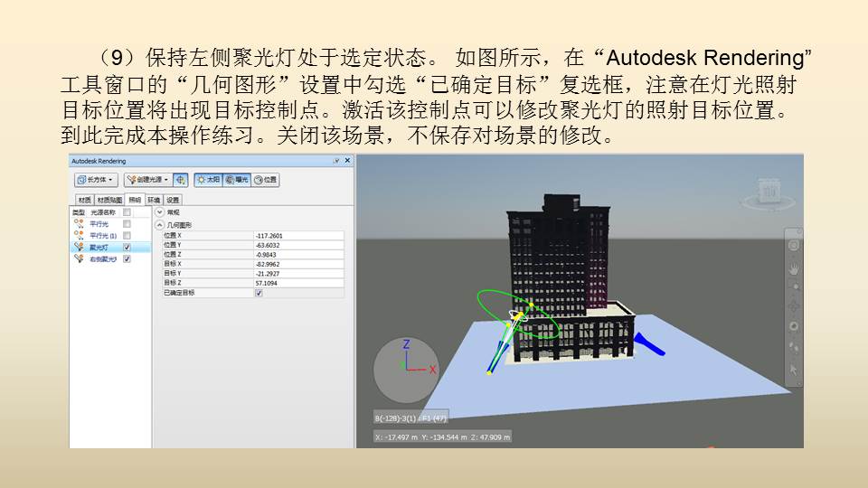Click the 类型 column header

point(79,212)
